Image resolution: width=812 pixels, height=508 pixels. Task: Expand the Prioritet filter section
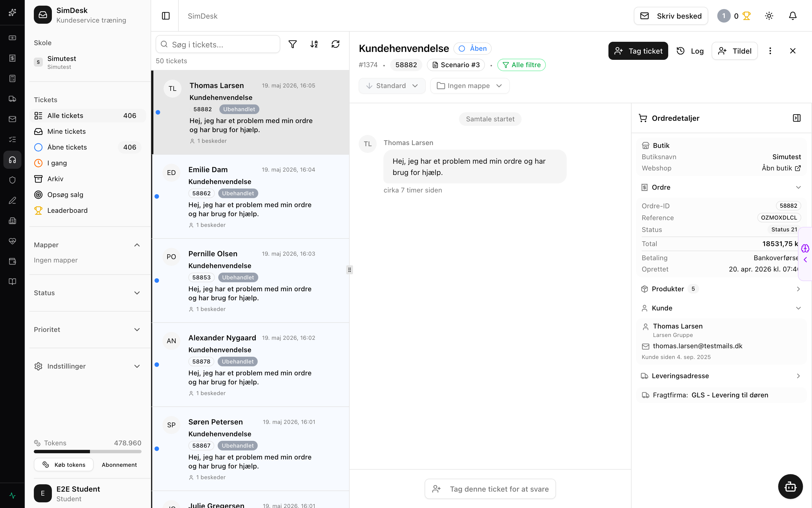[87, 330]
